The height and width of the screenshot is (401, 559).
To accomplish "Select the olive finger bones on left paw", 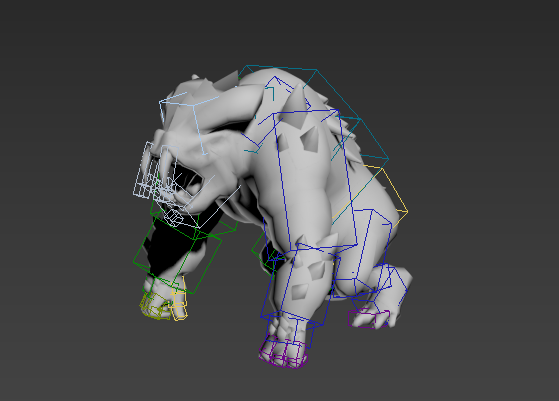I will (154, 306).
